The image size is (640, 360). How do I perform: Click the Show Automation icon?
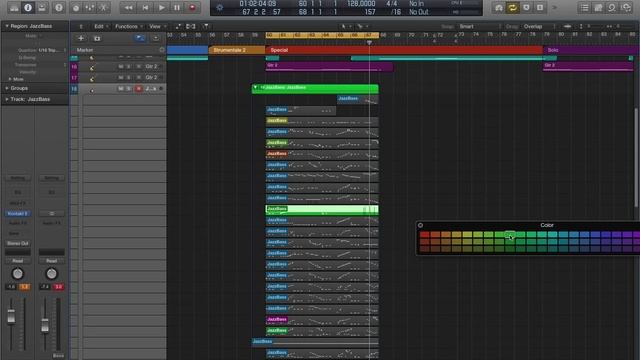[x=178, y=27]
